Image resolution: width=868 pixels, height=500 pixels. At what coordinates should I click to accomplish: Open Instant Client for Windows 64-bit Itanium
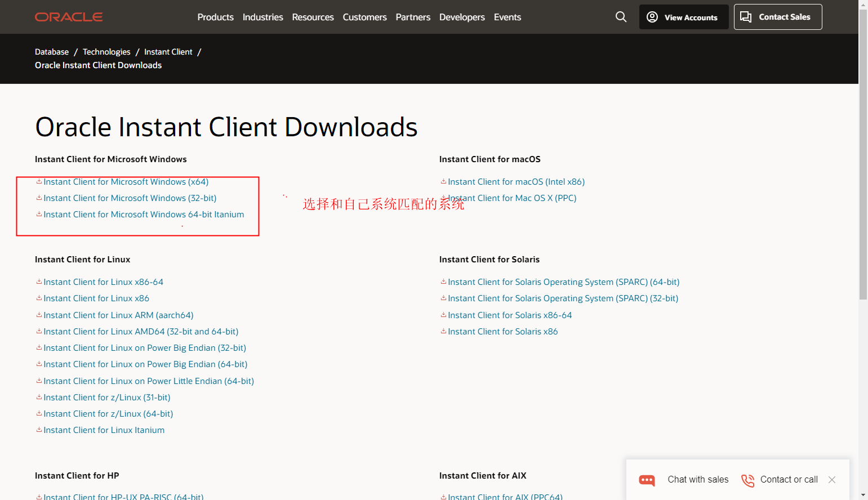[x=144, y=215]
